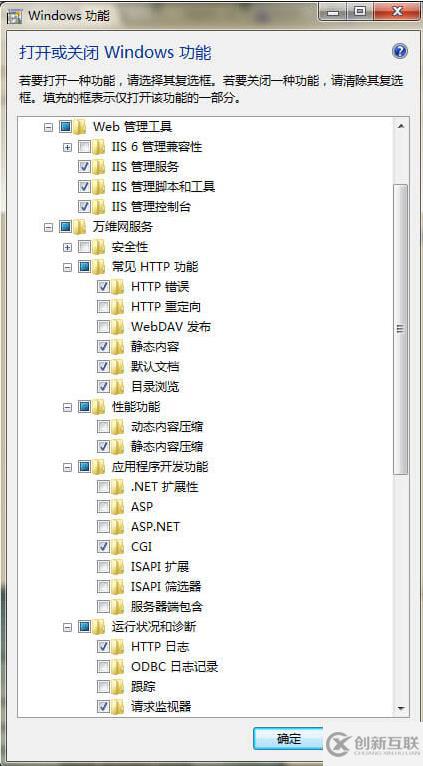
Task: Click the scrollbar up arrow
Action: [401, 127]
